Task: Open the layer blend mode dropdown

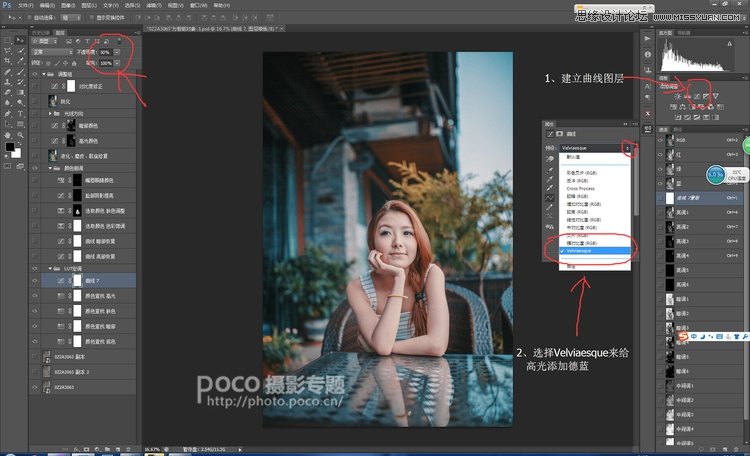Action: point(52,52)
